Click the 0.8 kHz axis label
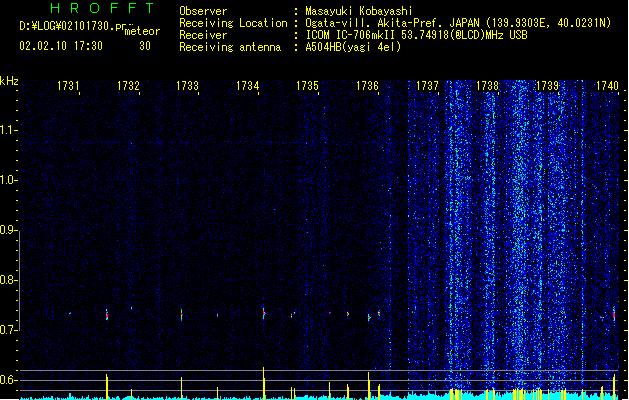The image size is (629, 400). pos(8,280)
